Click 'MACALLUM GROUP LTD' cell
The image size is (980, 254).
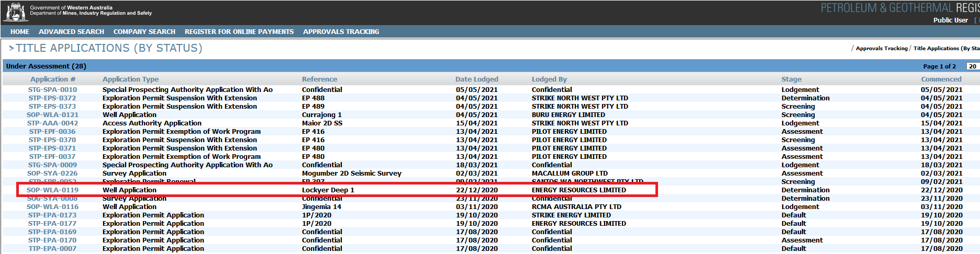click(570, 174)
